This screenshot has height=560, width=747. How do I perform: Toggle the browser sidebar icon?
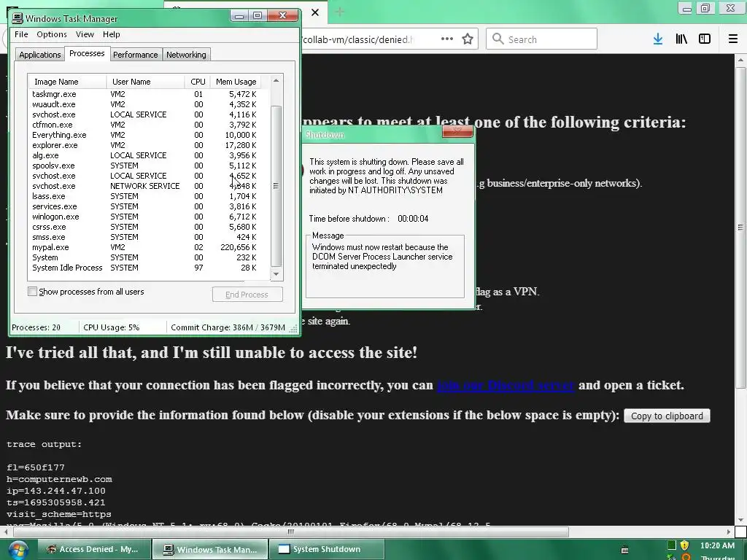705,39
